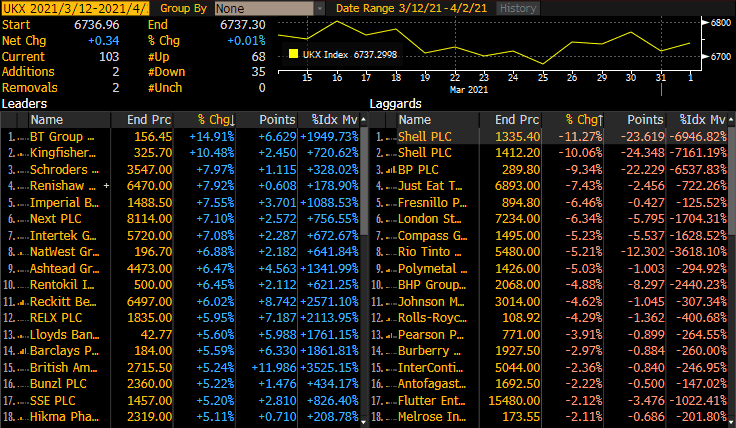Click the mini chart icon beside Lloyds Ban...
Viewport: 736px width, 428px height.
[23, 335]
